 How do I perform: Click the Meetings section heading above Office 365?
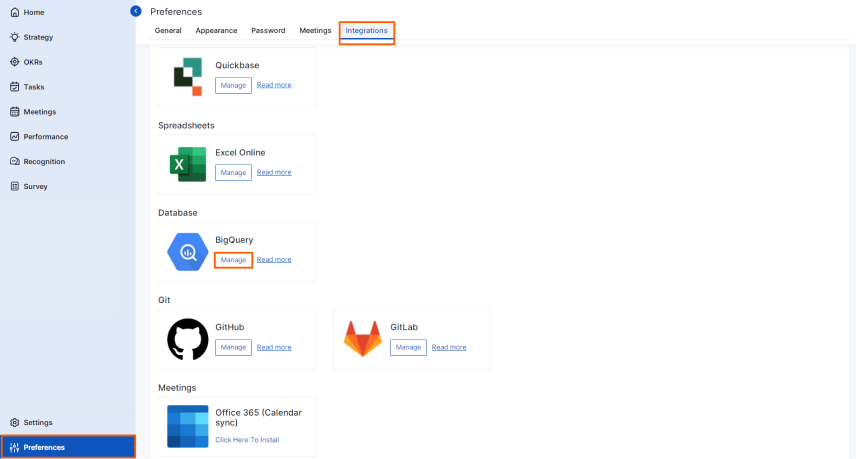177,388
